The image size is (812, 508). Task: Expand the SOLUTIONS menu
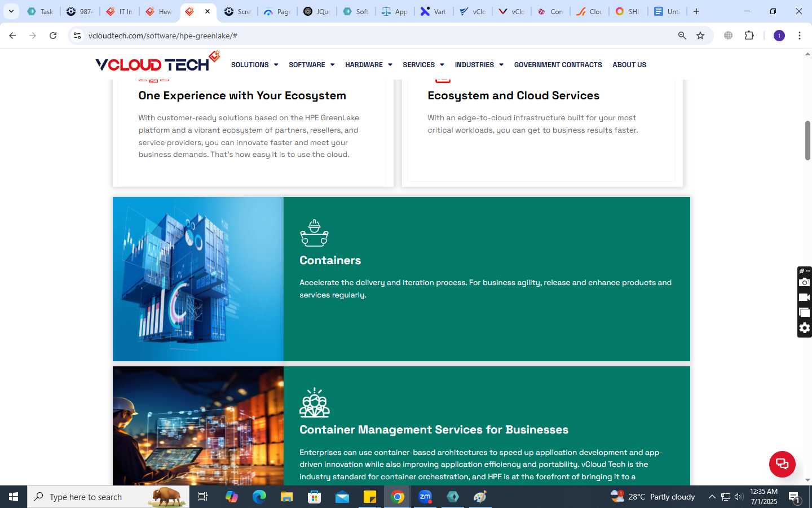254,65
